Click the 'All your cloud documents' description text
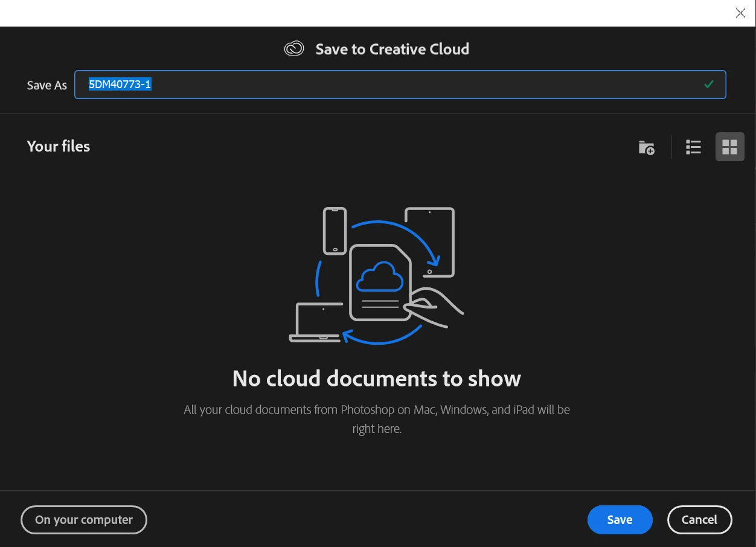The height and width of the screenshot is (547, 756). coord(377,419)
